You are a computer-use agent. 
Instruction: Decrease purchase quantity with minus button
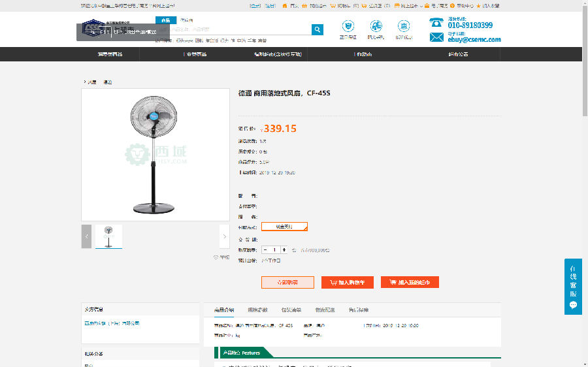(x=265, y=249)
